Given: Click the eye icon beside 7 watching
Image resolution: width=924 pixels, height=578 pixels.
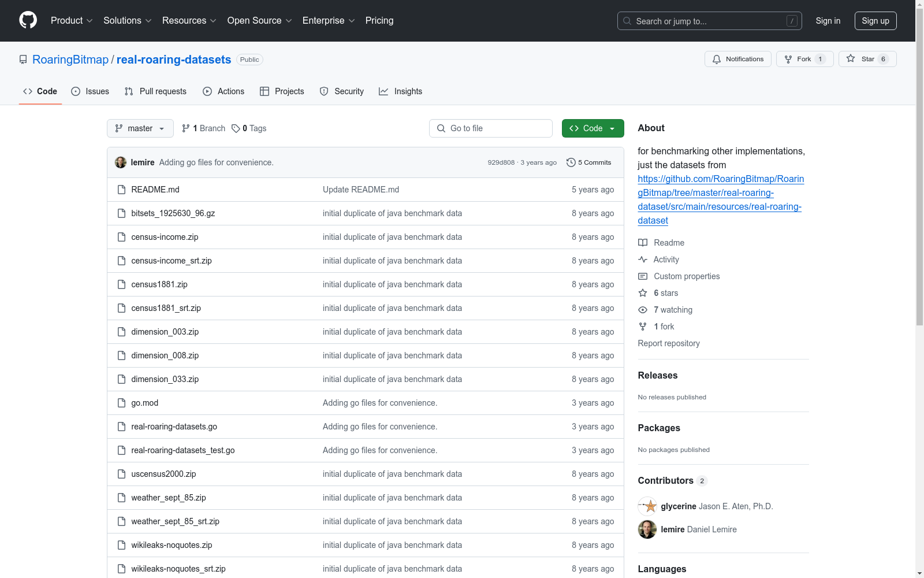Looking at the screenshot, I should (x=643, y=310).
